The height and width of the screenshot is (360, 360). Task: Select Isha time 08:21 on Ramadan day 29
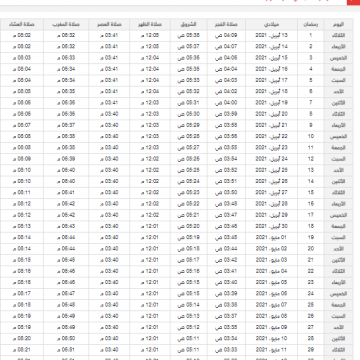coord(22,350)
